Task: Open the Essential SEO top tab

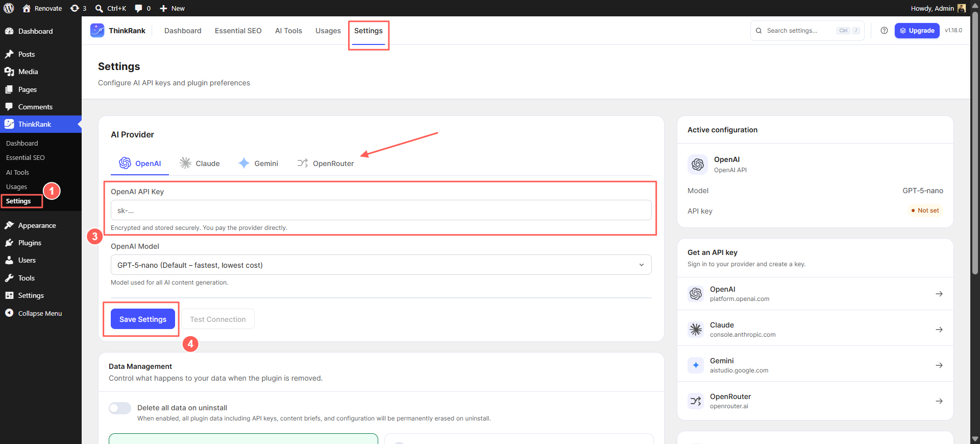Action: [238, 31]
